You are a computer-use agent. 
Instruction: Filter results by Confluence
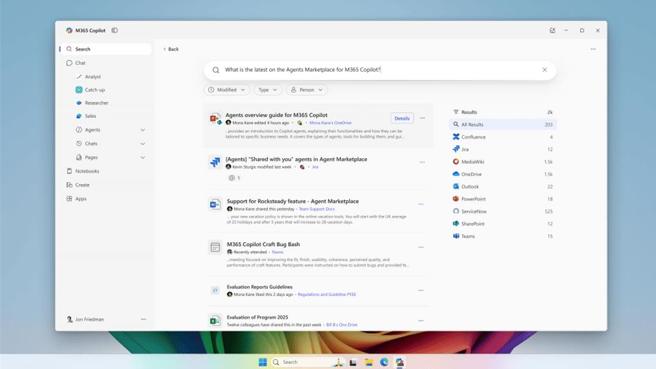502,137
